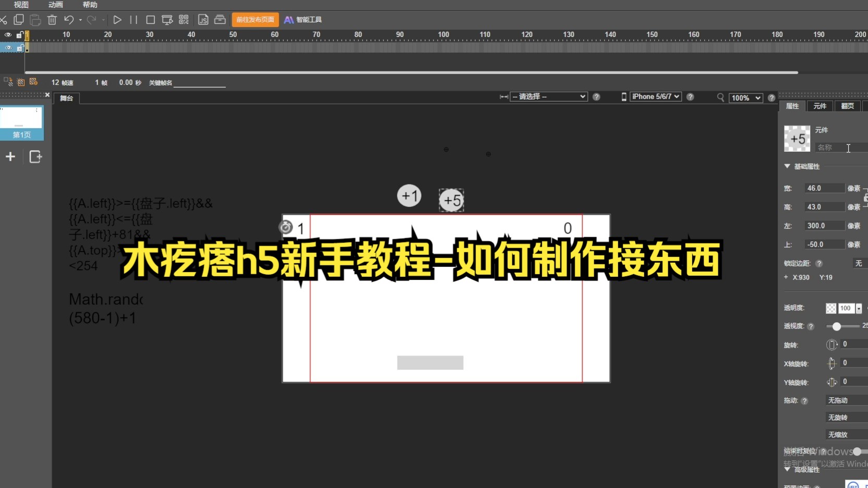The height and width of the screenshot is (488, 868).
Task: Click the resource library drawer icon
Action: [220, 20]
